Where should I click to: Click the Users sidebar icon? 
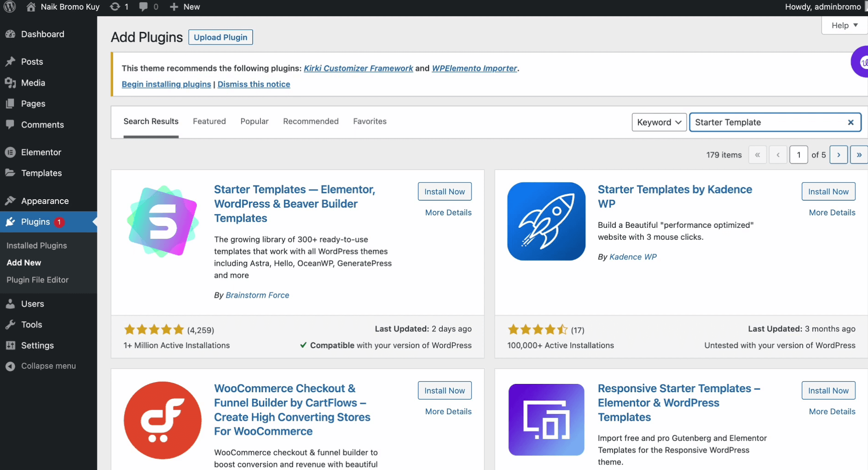(x=10, y=304)
